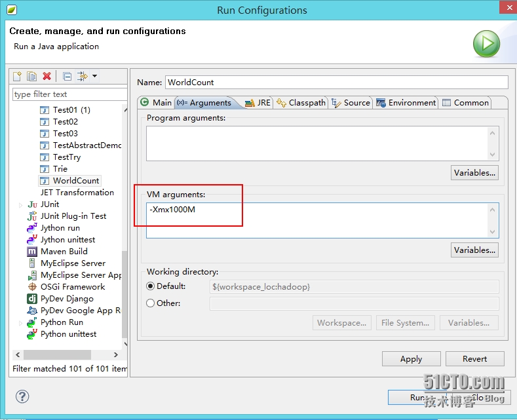Click the Python unittest icon

pos(32,334)
